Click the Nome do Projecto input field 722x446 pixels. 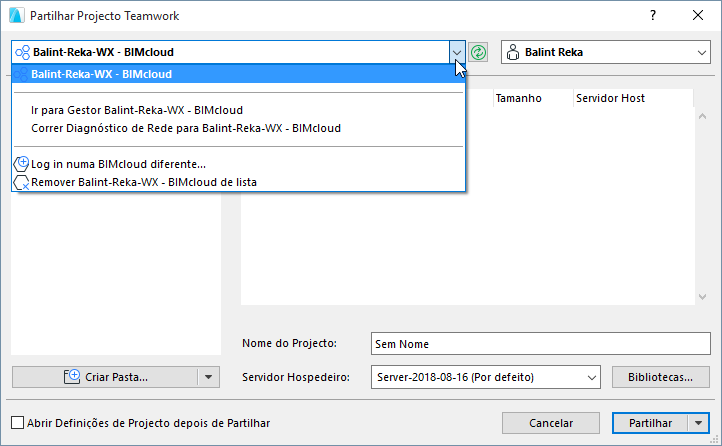click(x=541, y=344)
